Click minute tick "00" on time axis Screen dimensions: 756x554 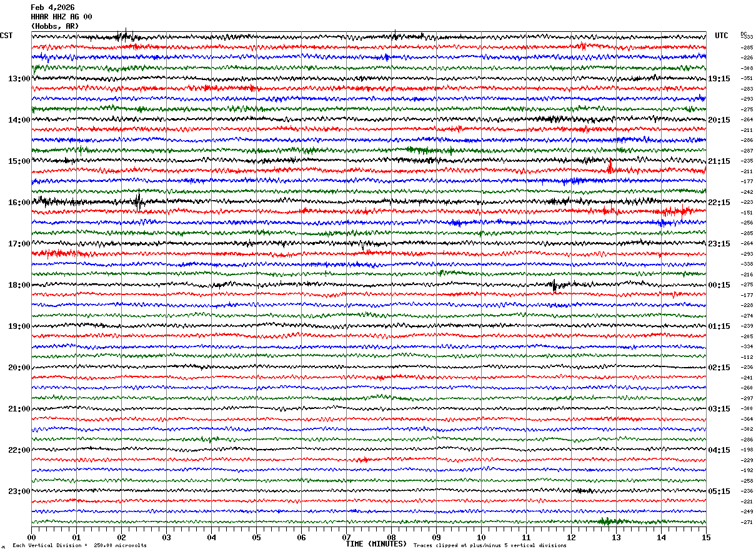point(31,537)
